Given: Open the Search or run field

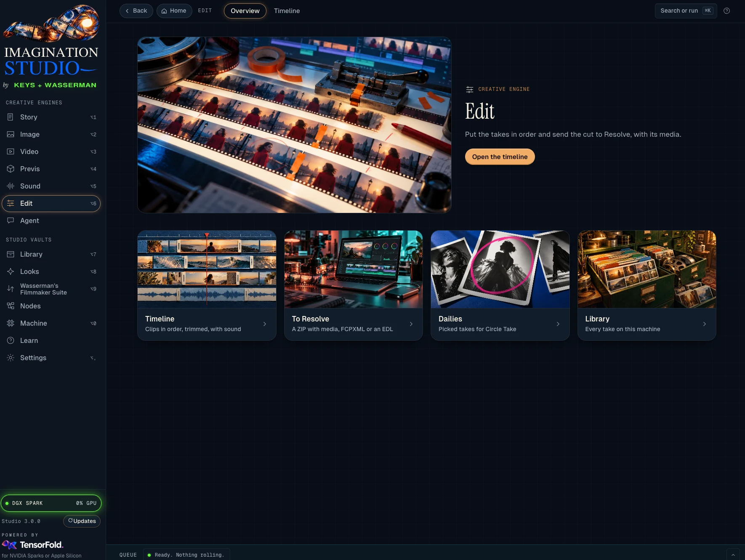Looking at the screenshot, I should pos(686,11).
